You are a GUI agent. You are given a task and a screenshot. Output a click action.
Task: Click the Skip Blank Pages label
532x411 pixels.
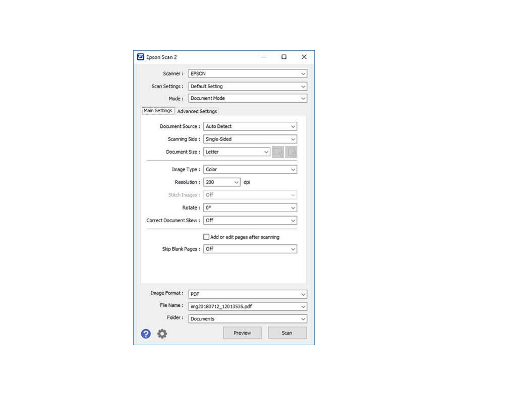coord(181,249)
